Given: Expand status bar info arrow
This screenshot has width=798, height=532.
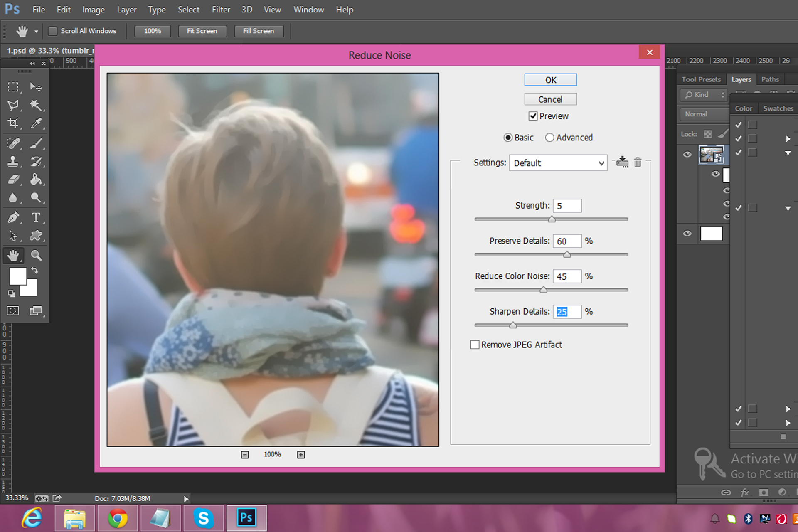Looking at the screenshot, I should point(186,498).
